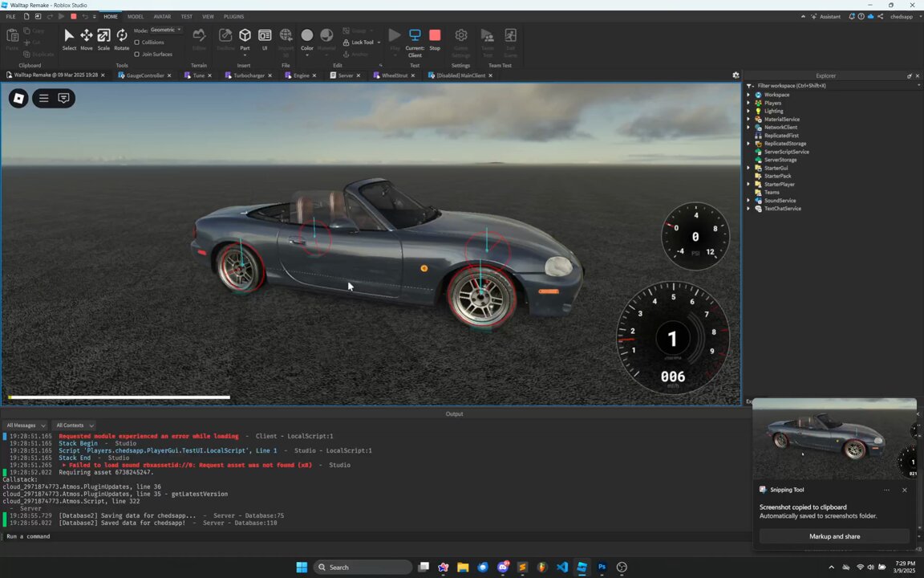Enable the Collisions checkbox
This screenshot has height=578, width=924.
136,43
